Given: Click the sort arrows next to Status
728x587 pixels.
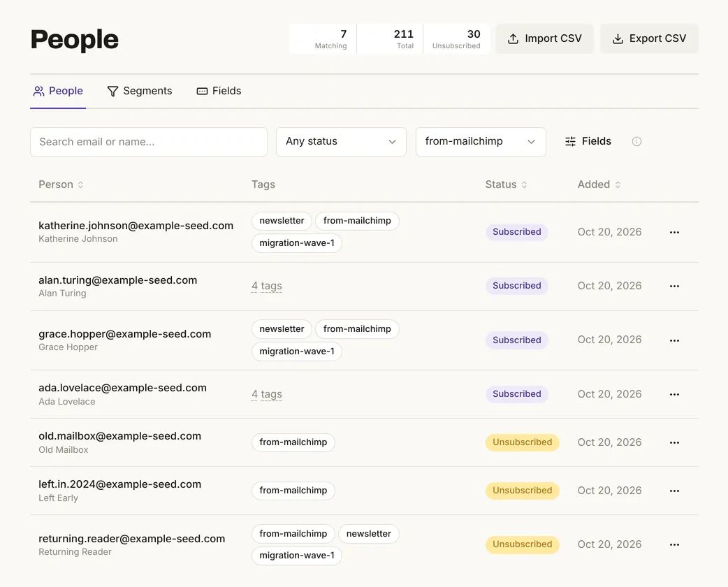Looking at the screenshot, I should (524, 184).
